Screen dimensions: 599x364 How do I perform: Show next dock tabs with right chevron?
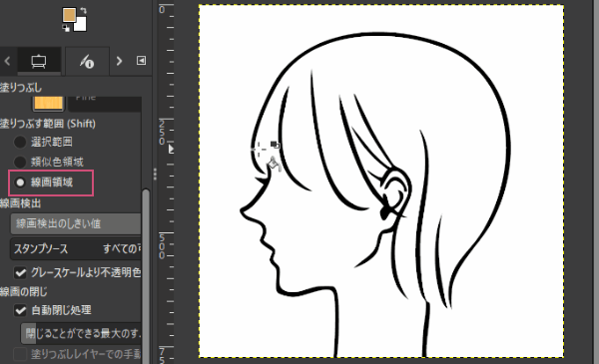pos(119,61)
